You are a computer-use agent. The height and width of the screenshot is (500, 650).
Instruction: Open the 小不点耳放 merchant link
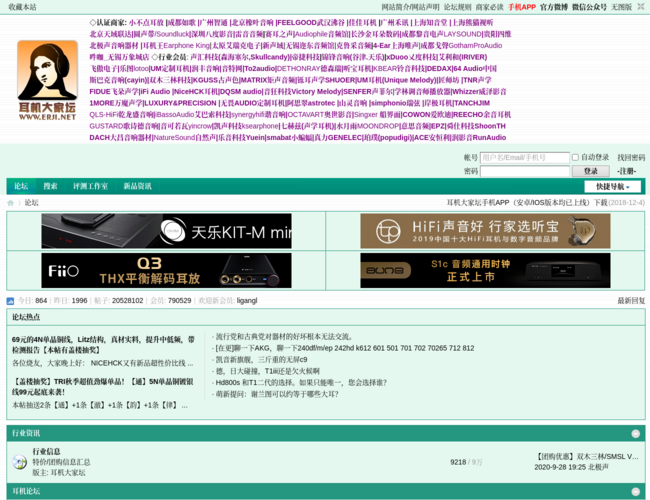point(146,23)
